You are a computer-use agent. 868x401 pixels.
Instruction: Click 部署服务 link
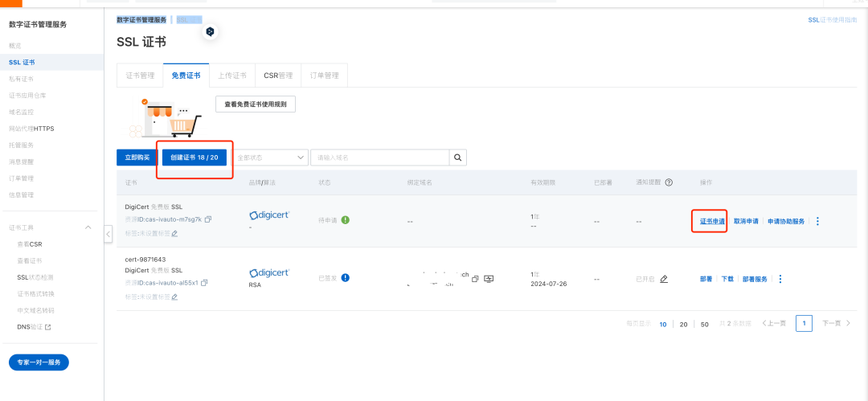[x=755, y=279]
